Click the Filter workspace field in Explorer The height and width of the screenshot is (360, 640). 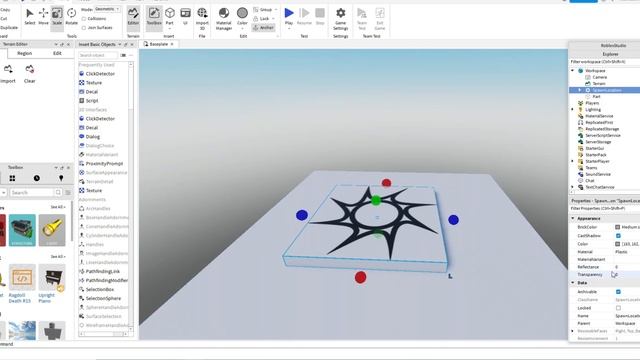(x=604, y=62)
